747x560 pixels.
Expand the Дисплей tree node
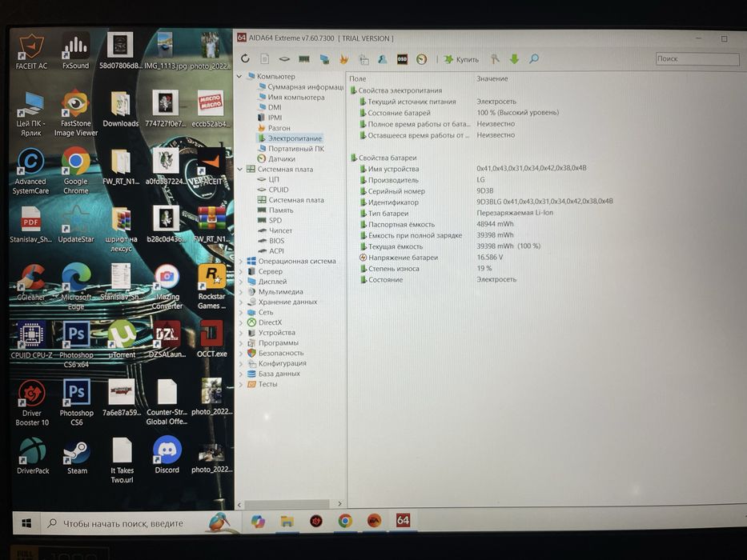pos(241,282)
